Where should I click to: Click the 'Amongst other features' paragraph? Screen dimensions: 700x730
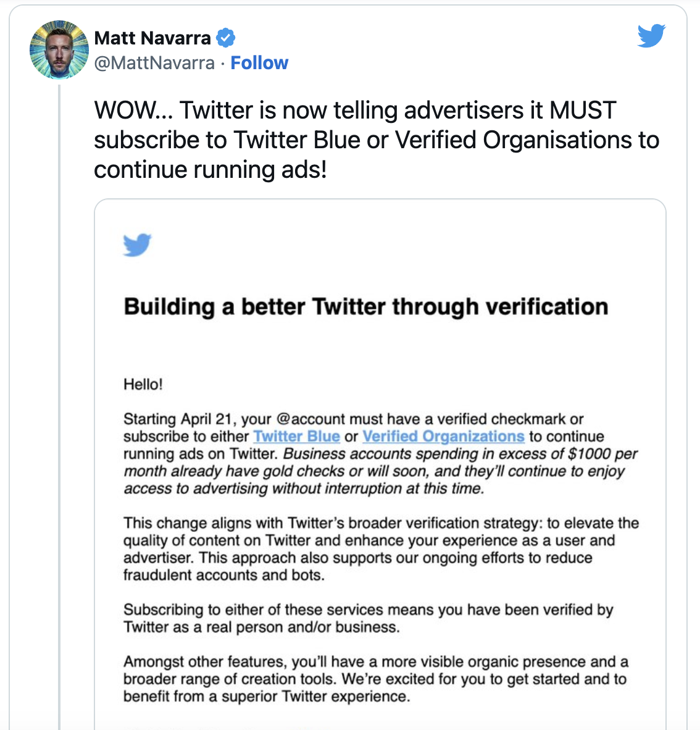tap(375, 679)
